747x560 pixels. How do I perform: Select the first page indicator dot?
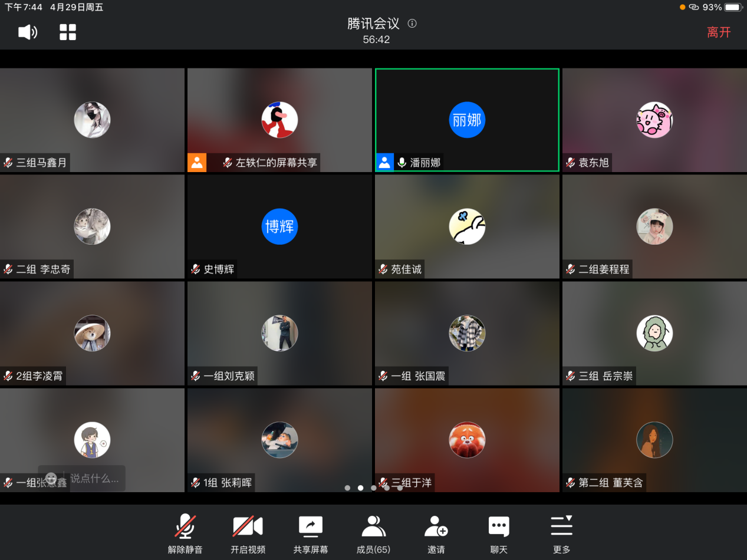pyautogui.click(x=347, y=488)
